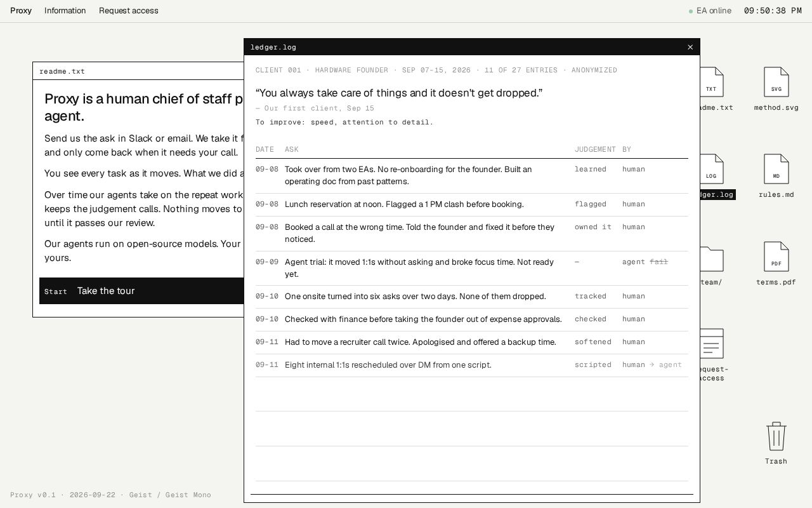Click the EA online status indicator
812x508 pixels.
[710, 11]
